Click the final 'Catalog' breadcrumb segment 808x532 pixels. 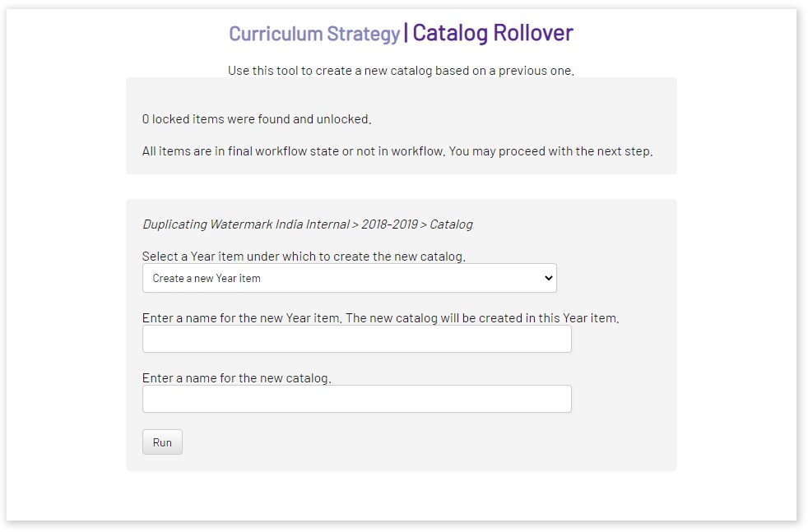(451, 224)
